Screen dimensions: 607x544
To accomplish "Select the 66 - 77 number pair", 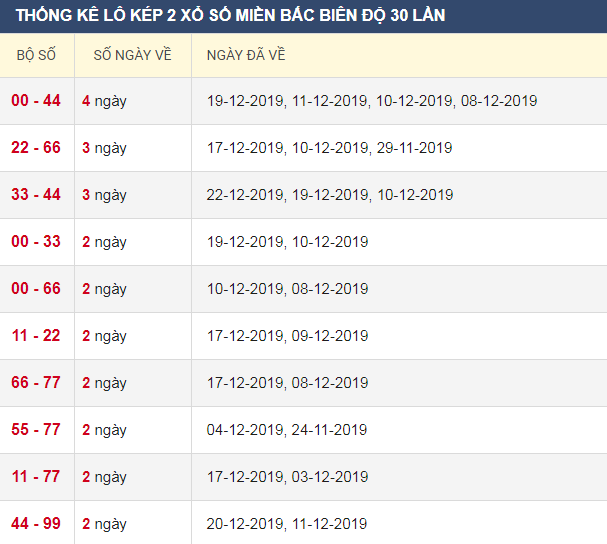I will [36, 383].
